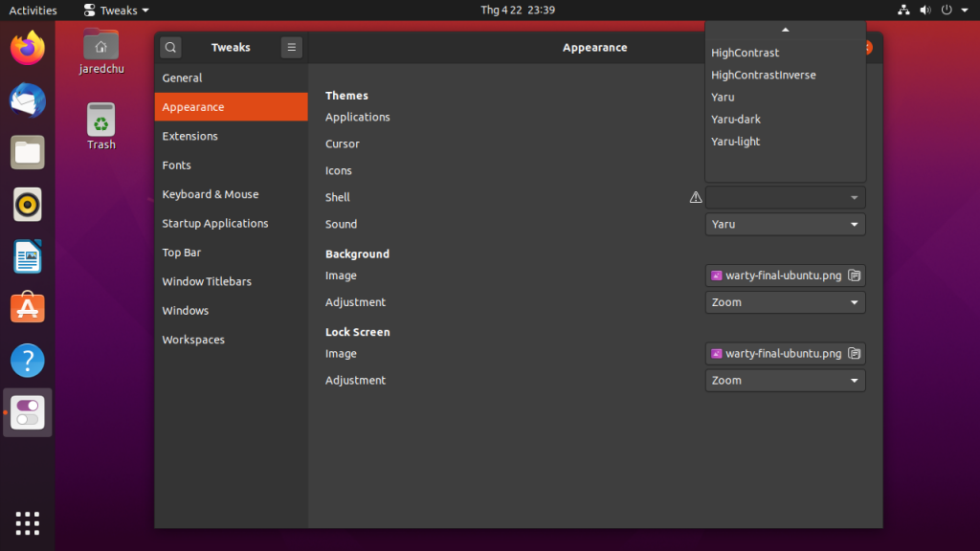Click the volume icon in the top bar
The height and width of the screenshot is (551, 980).
click(926, 11)
